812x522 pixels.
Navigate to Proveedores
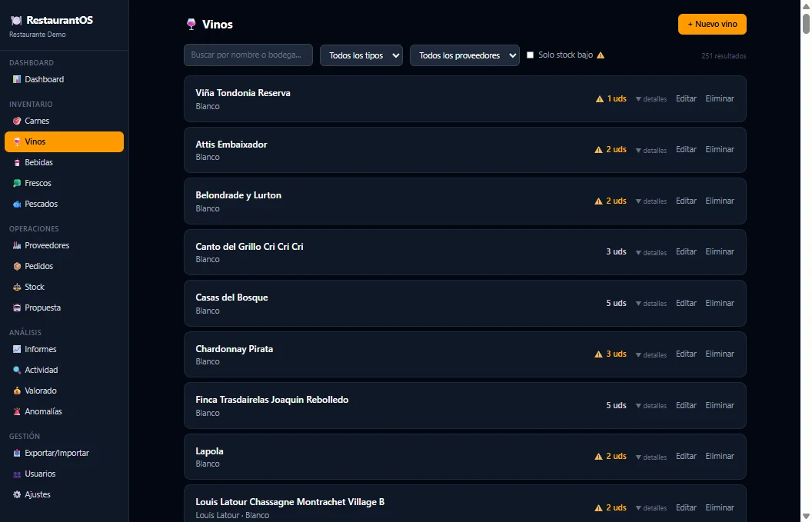tap(65, 245)
